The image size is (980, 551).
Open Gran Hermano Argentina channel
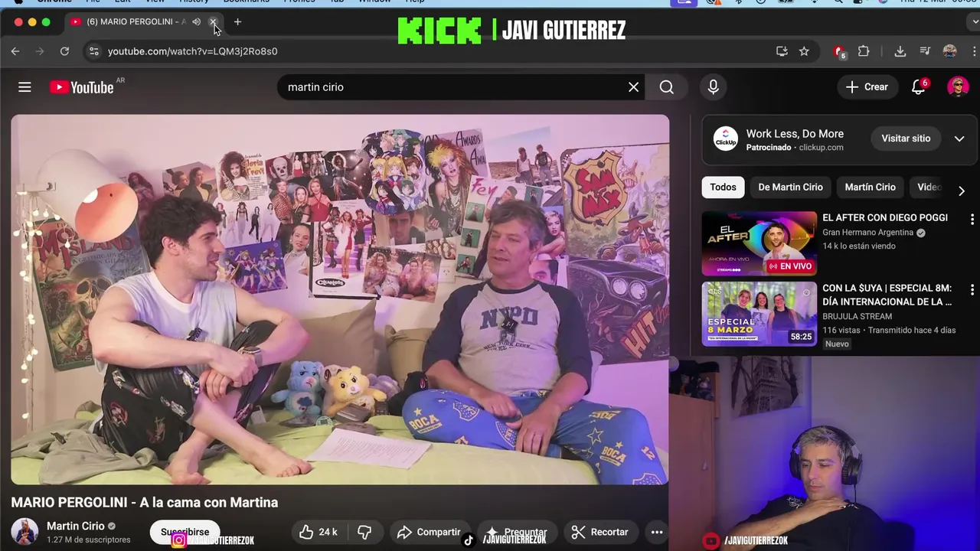coord(867,233)
